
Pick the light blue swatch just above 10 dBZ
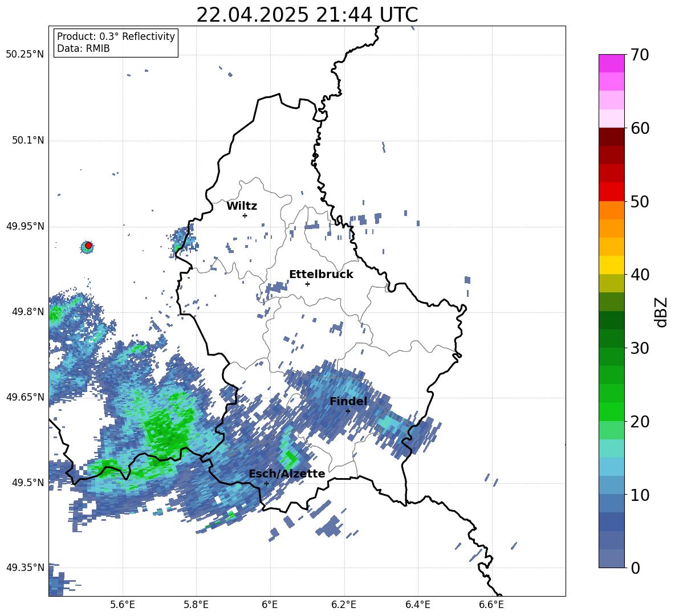(x=611, y=485)
